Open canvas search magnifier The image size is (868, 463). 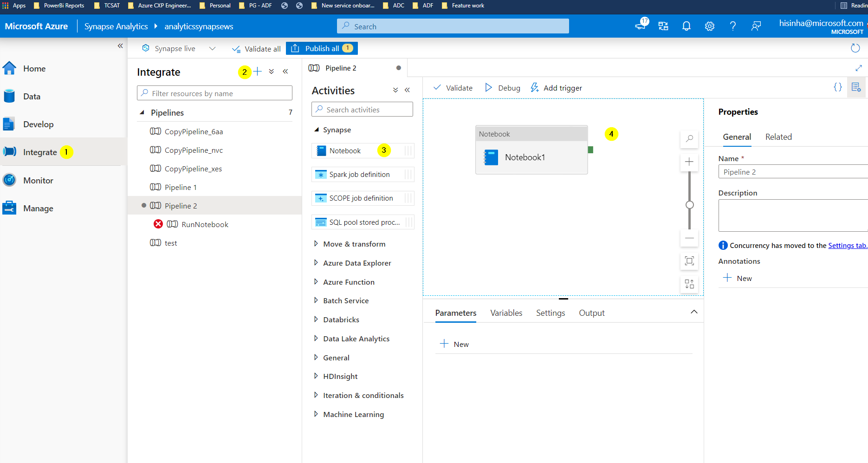689,139
